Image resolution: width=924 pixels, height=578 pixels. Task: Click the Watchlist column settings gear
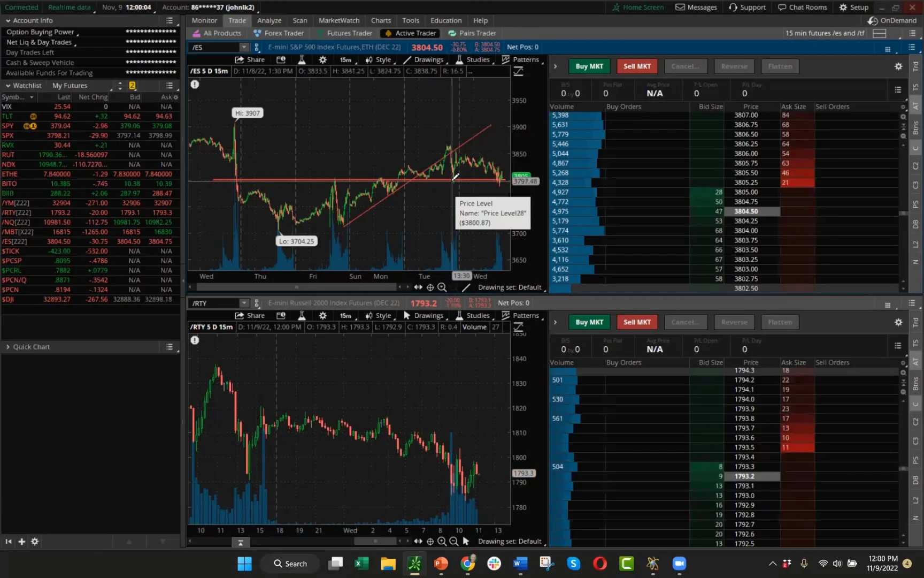(176, 97)
